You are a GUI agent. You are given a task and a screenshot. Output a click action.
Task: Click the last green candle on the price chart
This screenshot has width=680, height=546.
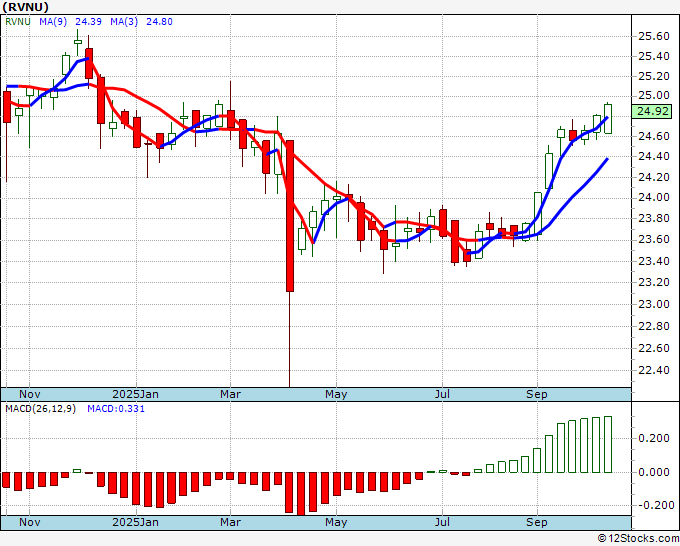(608, 118)
